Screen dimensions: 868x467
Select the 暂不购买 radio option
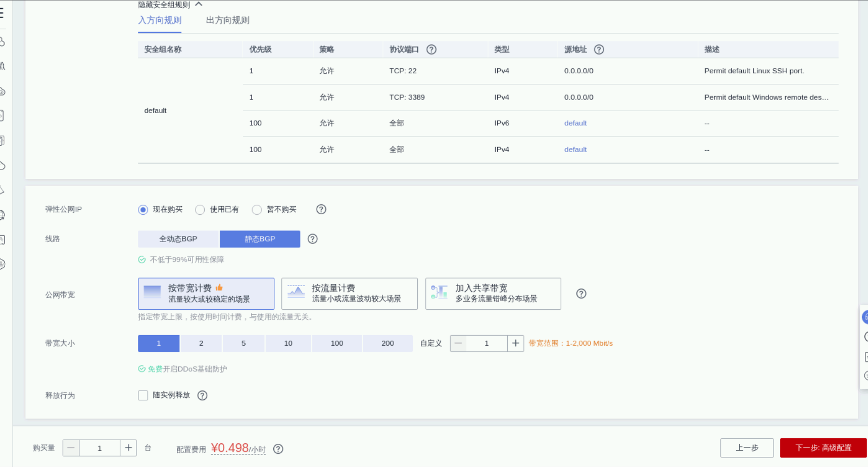tap(257, 210)
